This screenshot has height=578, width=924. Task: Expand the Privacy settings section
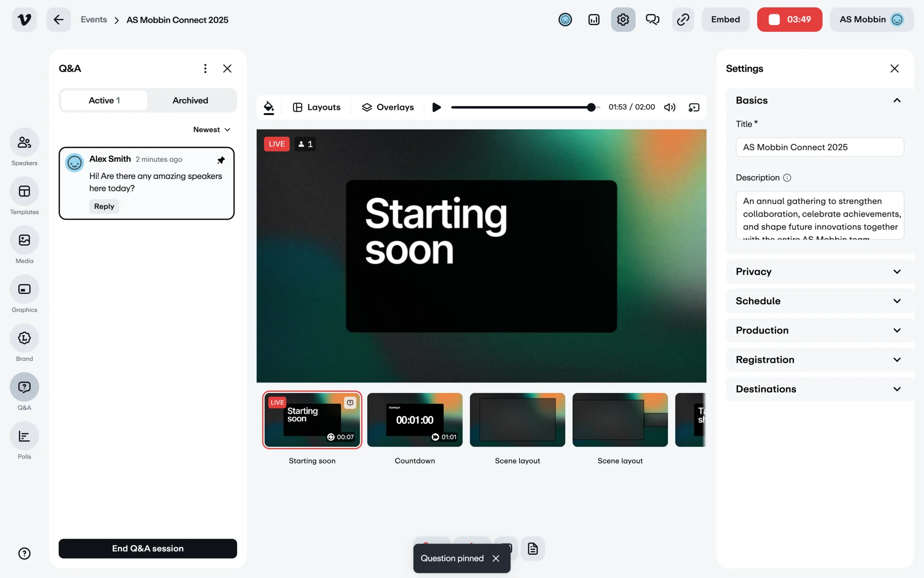pos(818,272)
